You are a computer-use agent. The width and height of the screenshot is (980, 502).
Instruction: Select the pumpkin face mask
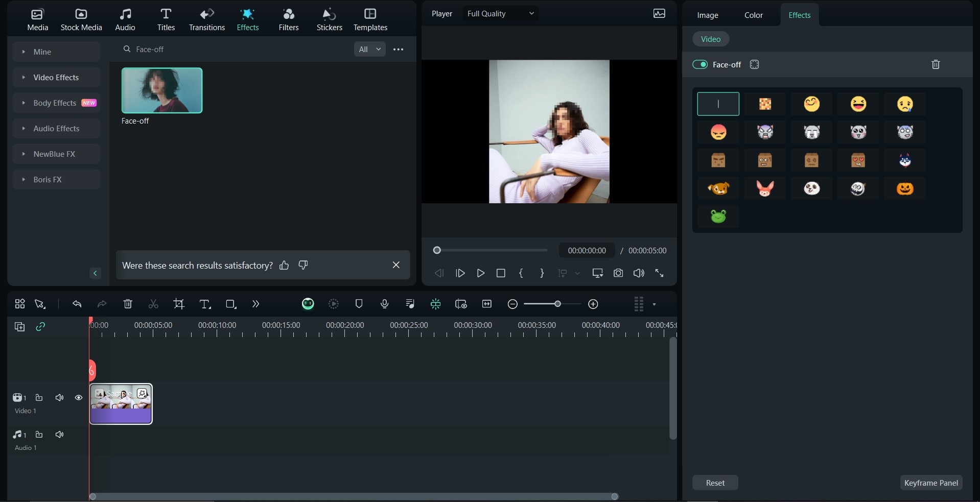pyautogui.click(x=905, y=188)
